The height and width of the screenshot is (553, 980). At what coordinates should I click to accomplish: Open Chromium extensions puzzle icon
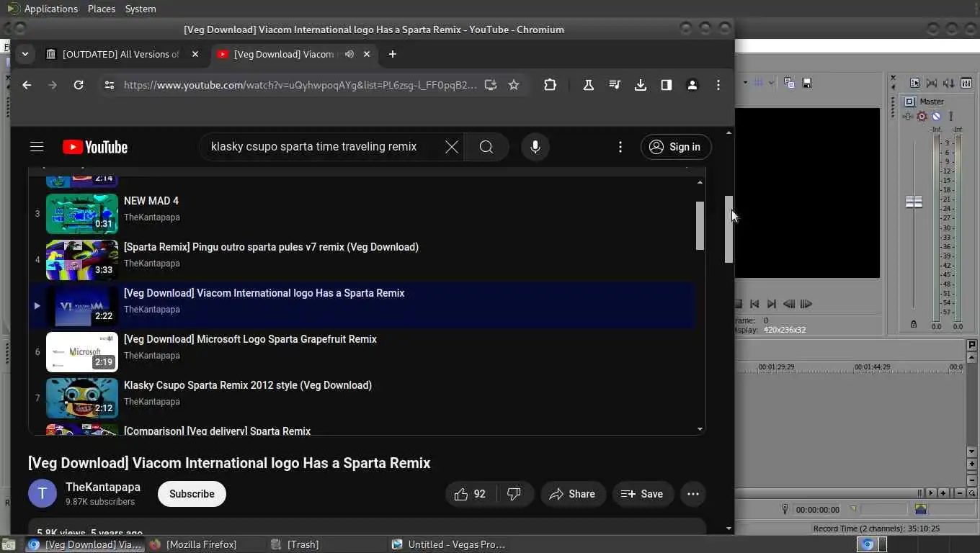click(550, 85)
